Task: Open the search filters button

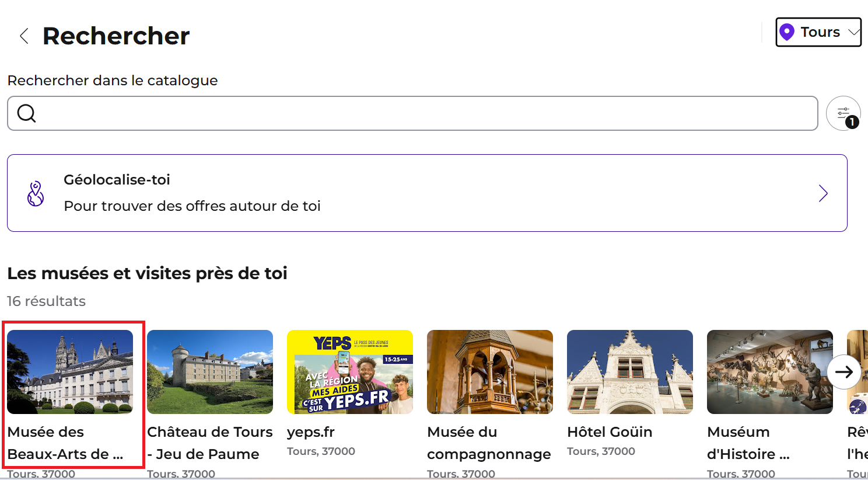Action: click(843, 113)
